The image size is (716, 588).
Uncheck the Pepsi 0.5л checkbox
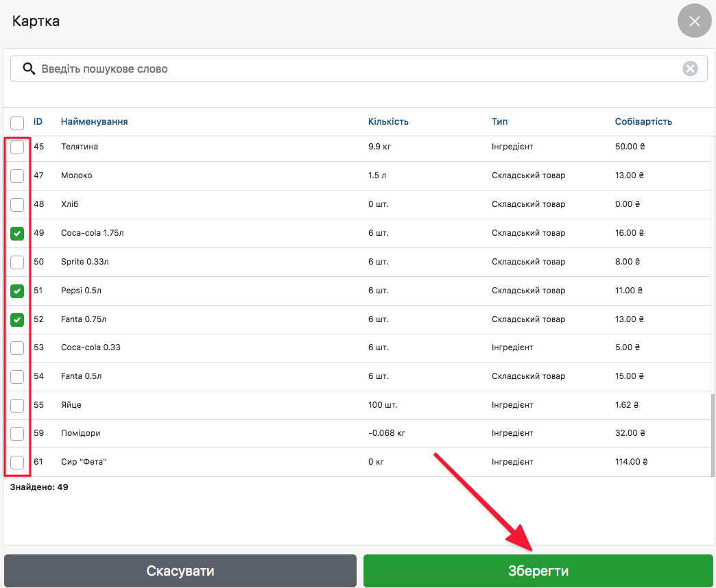click(x=17, y=291)
